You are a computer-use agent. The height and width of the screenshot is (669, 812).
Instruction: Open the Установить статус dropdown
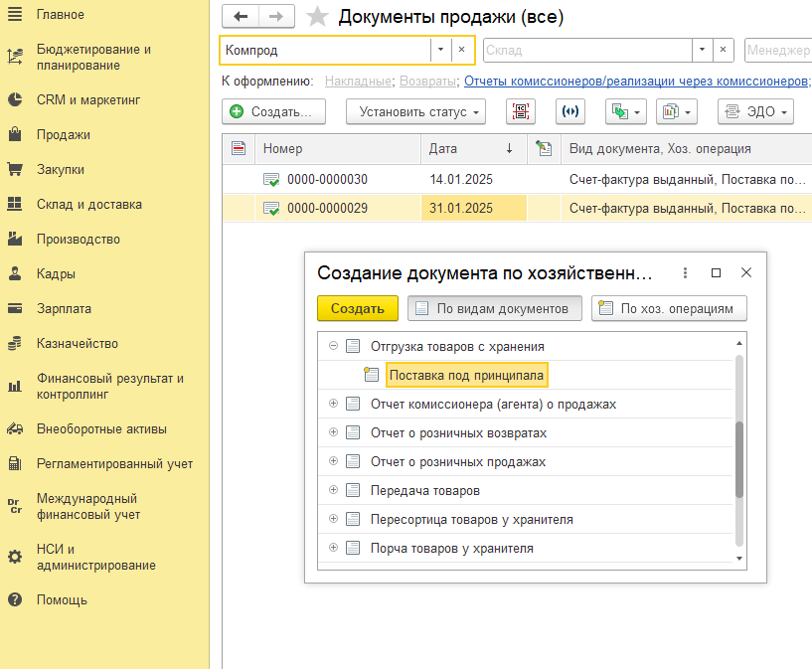415,112
